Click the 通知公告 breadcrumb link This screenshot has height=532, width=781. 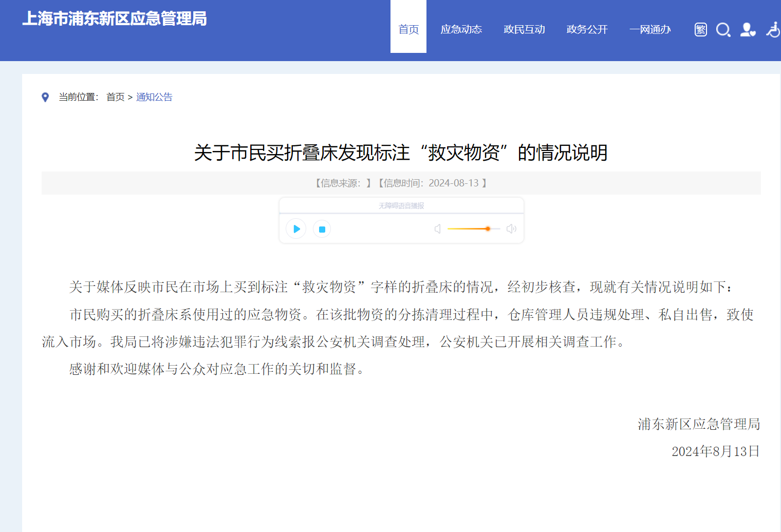(154, 97)
